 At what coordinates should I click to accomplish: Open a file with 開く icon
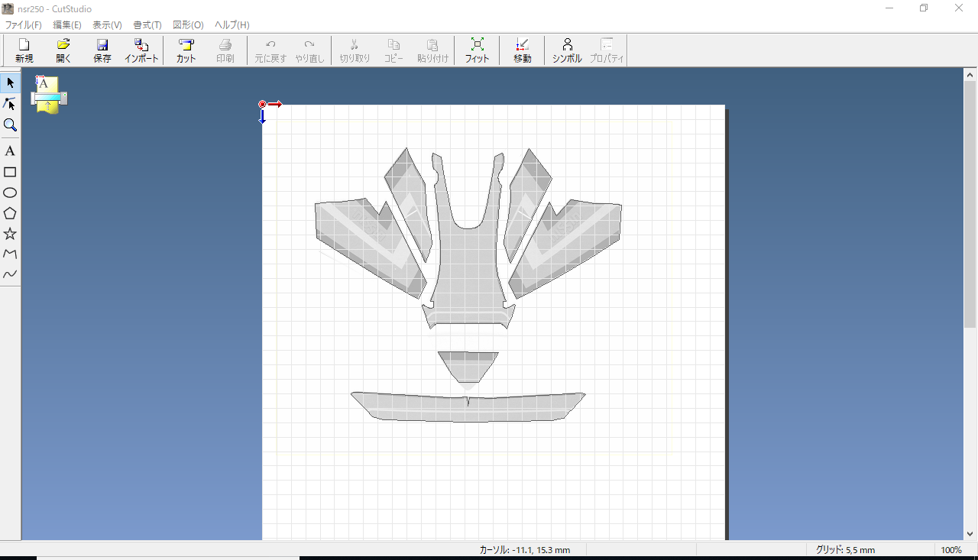click(x=63, y=50)
